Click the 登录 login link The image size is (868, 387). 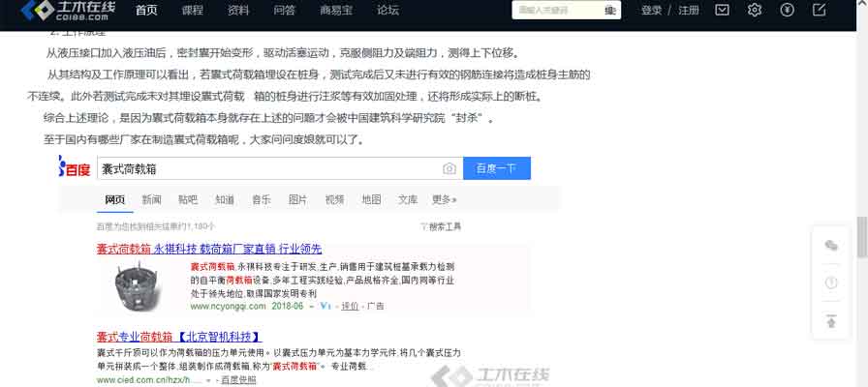[652, 11]
